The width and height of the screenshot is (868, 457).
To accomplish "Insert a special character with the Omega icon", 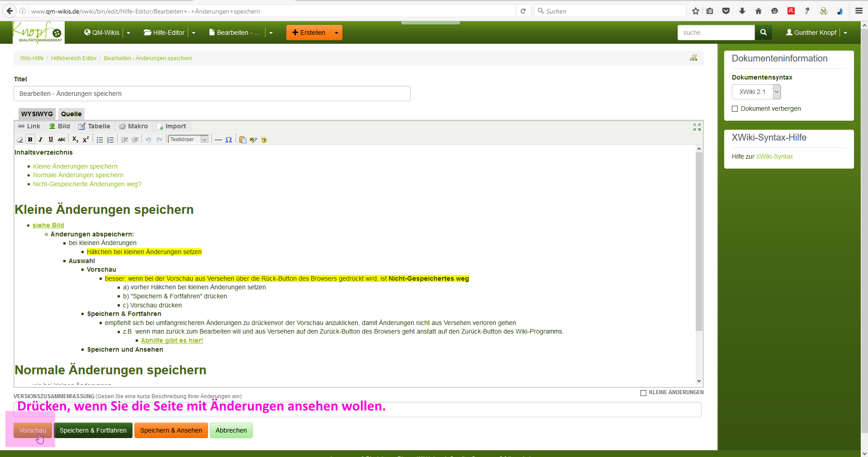I will [x=229, y=140].
